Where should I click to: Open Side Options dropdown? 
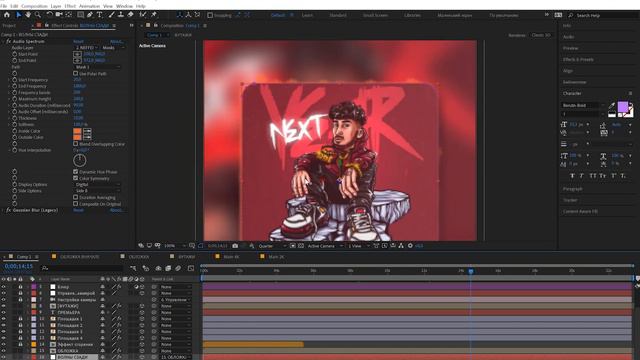(98, 191)
